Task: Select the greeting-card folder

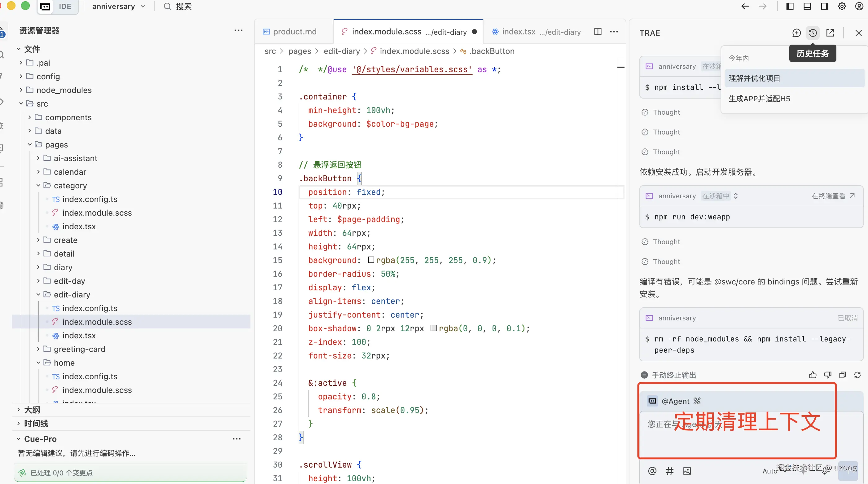Action: click(79, 349)
